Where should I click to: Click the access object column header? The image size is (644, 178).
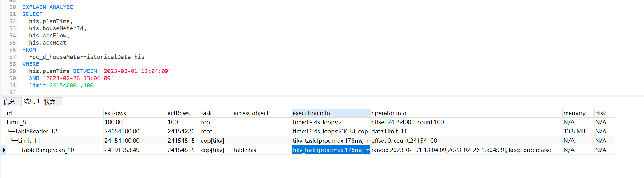pyautogui.click(x=251, y=113)
